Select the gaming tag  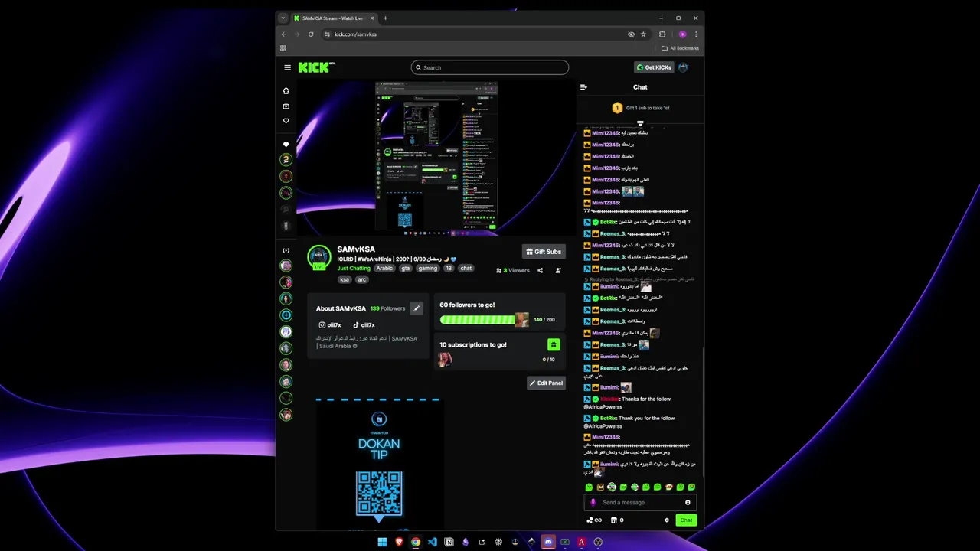tap(427, 269)
